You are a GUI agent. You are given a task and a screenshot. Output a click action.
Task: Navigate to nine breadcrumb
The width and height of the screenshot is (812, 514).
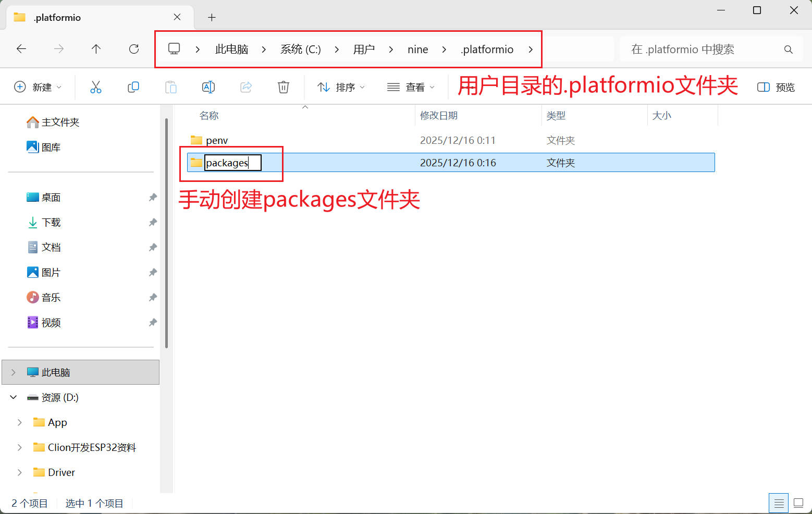pyautogui.click(x=418, y=50)
